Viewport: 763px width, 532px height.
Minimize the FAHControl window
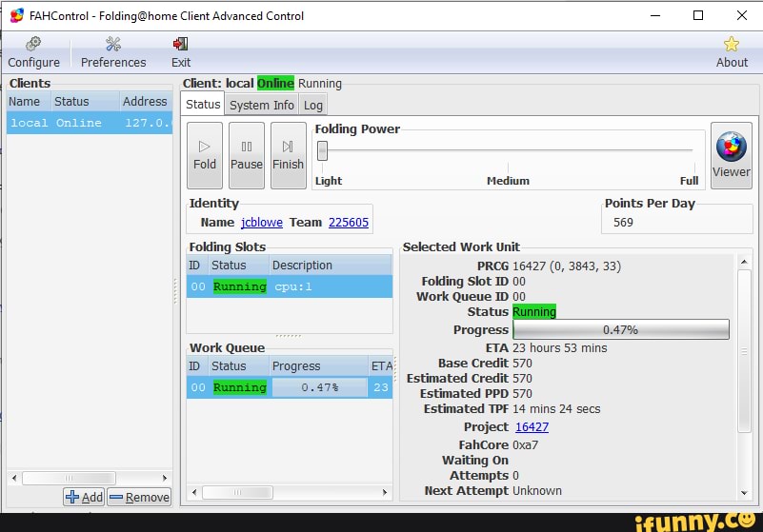pos(655,15)
